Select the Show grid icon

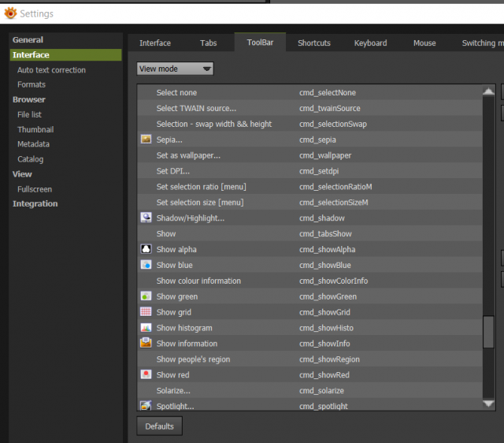146,311
